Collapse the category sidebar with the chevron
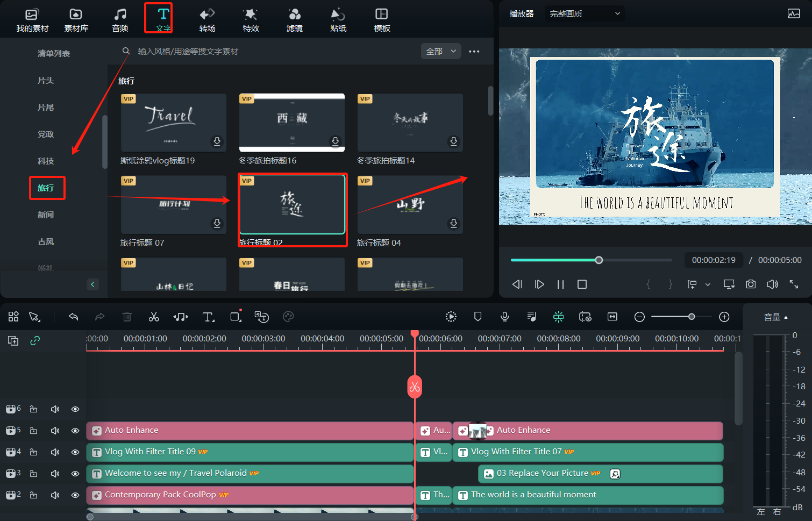812x521 pixels. point(92,284)
